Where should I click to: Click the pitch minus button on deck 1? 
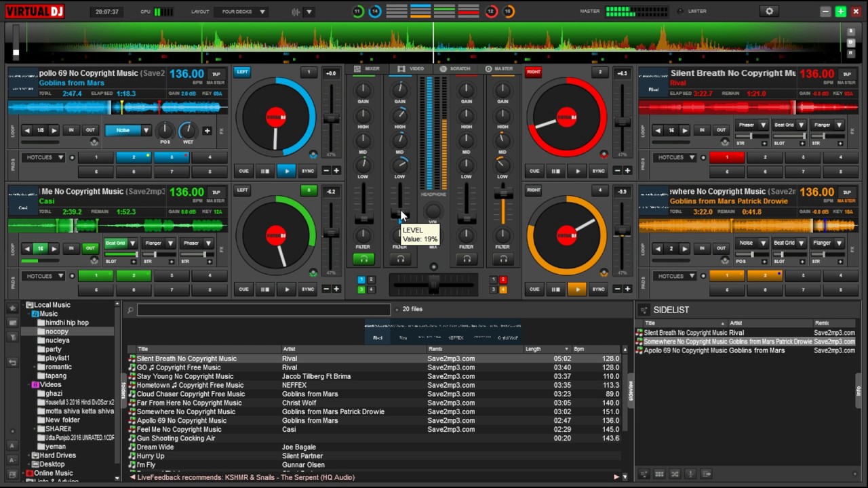pyautogui.click(x=326, y=171)
